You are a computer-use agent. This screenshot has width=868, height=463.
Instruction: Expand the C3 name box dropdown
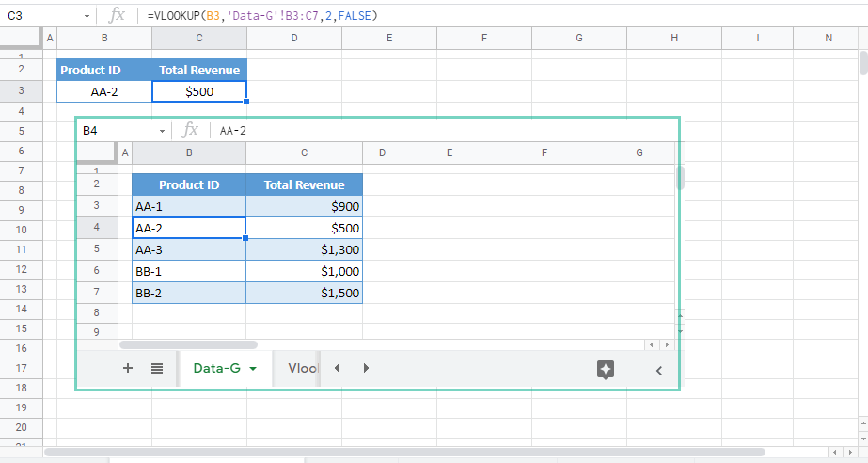click(87, 16)
